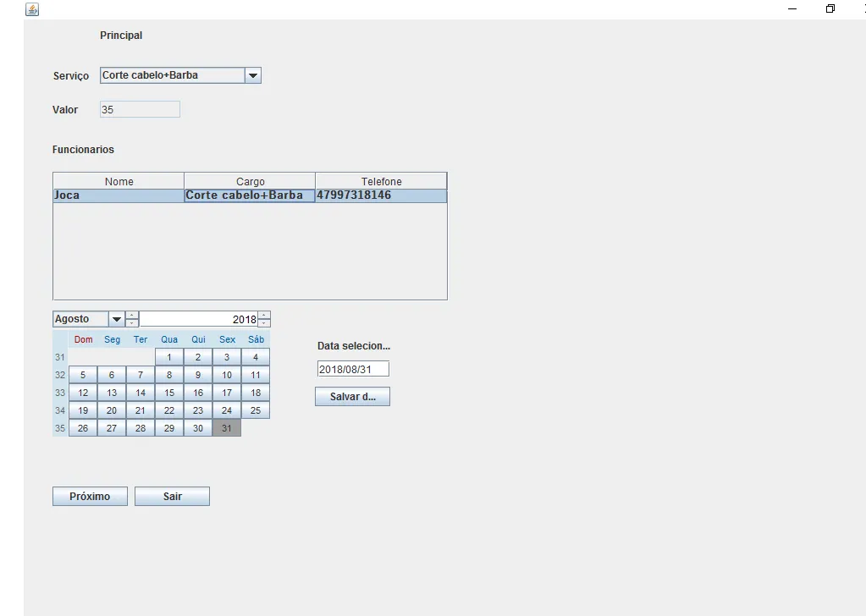Image resolution: width=866 pixels, height=616 pixels.
Task: Select the Telefone column header
Action: tap(381, 181)
